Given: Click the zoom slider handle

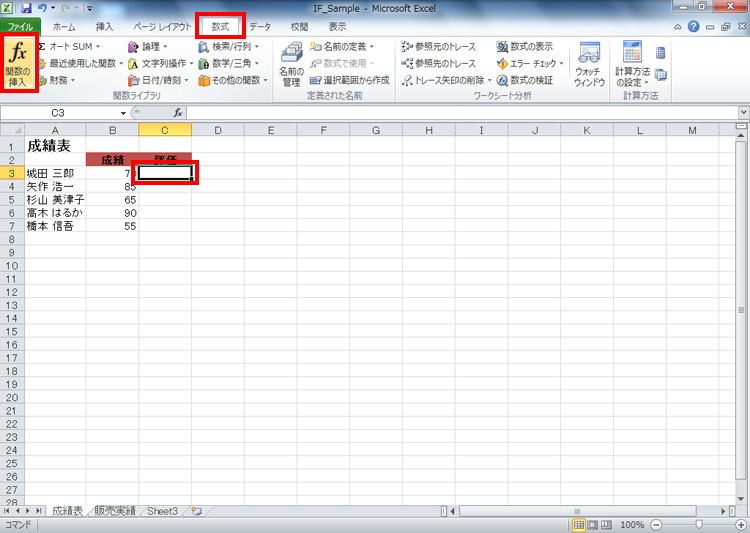Looking at the screenshot, I should [x=699, y=525].
